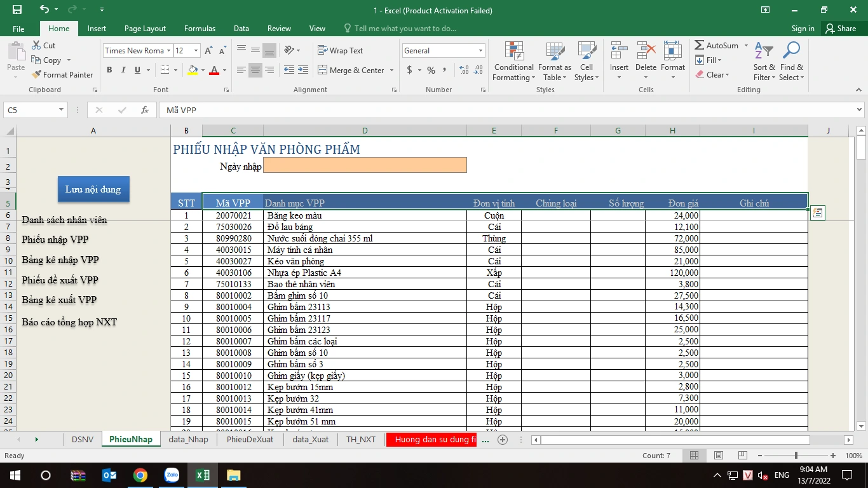This screenshot has height=488, width=868.
Task: Click the Cut scissors command
Action: [x=43, y=46]
